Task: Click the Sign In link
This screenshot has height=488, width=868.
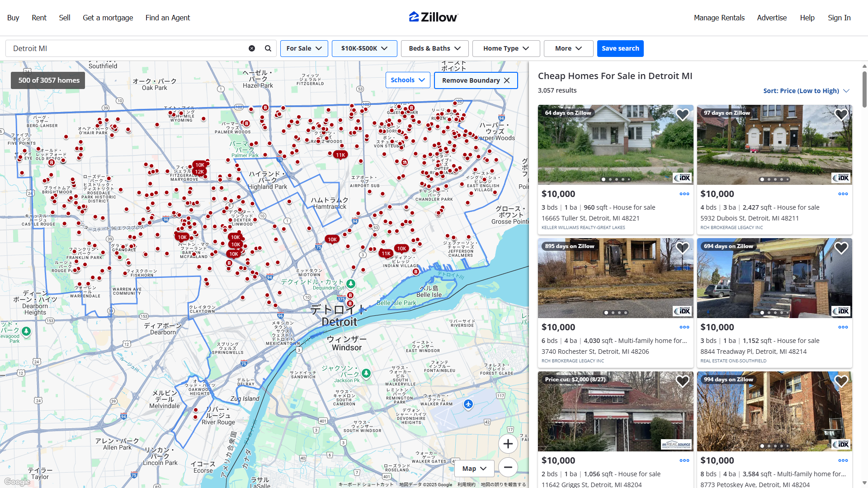Action: click(839, 18)
